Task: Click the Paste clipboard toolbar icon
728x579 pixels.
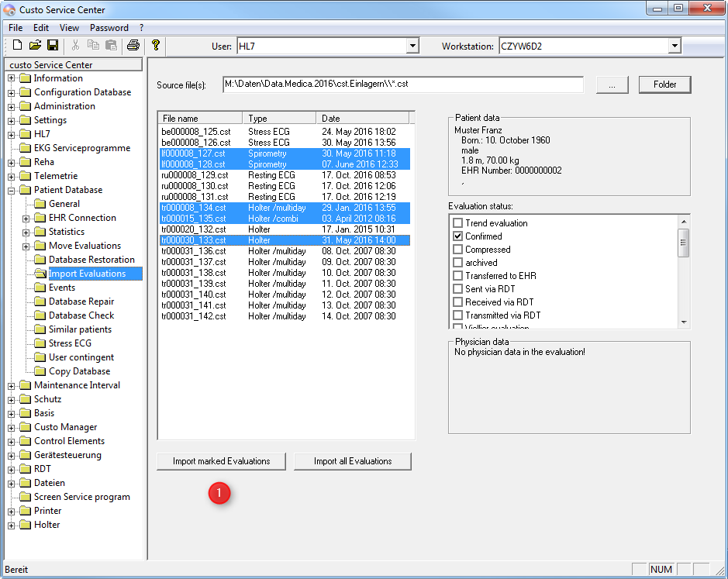Action: tap(111, 45)
